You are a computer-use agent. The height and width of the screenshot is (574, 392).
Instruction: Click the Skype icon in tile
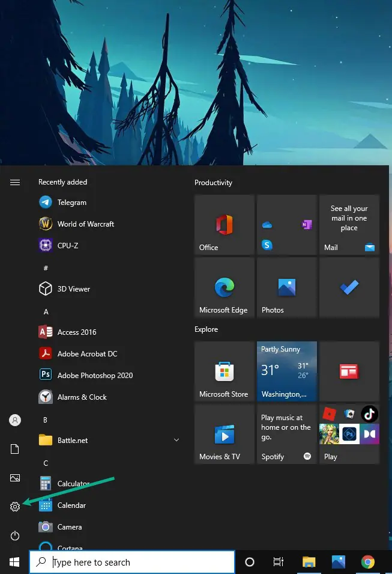coord(267,245)
